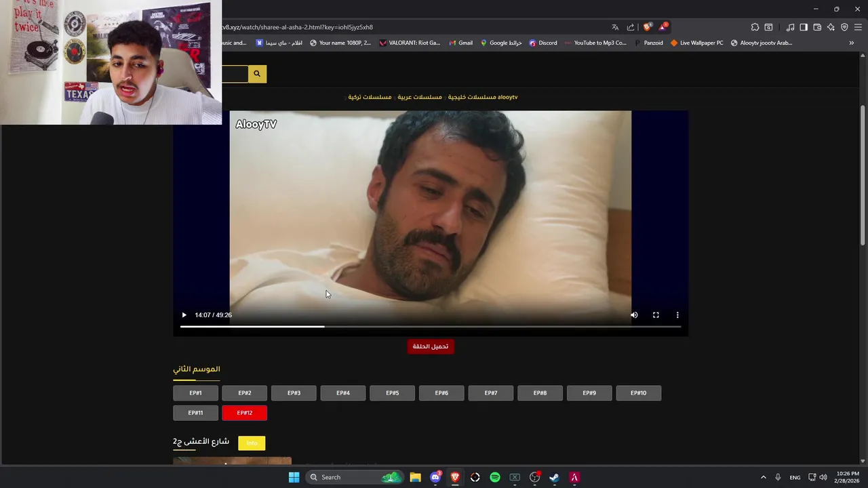The height and width of the screenshot is (488, 868).
Task: Select episode EP#7
Action: coord(491,393)
